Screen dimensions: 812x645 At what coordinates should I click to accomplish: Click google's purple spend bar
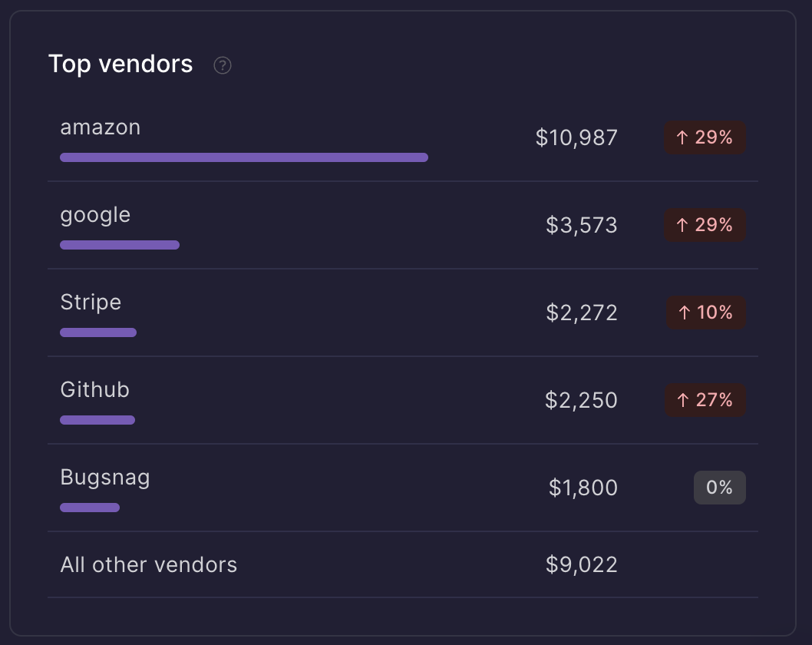click(120, 245)
